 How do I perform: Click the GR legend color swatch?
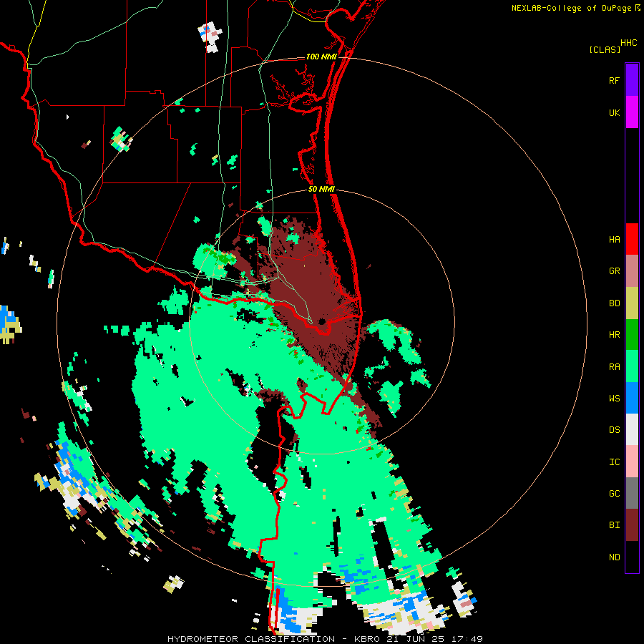(632, 271)
